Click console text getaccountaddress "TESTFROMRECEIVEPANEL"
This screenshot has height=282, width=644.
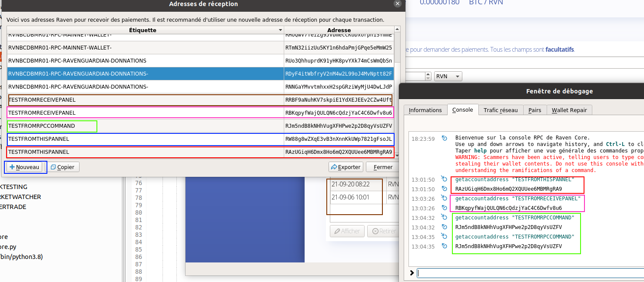tap(518, 199)
